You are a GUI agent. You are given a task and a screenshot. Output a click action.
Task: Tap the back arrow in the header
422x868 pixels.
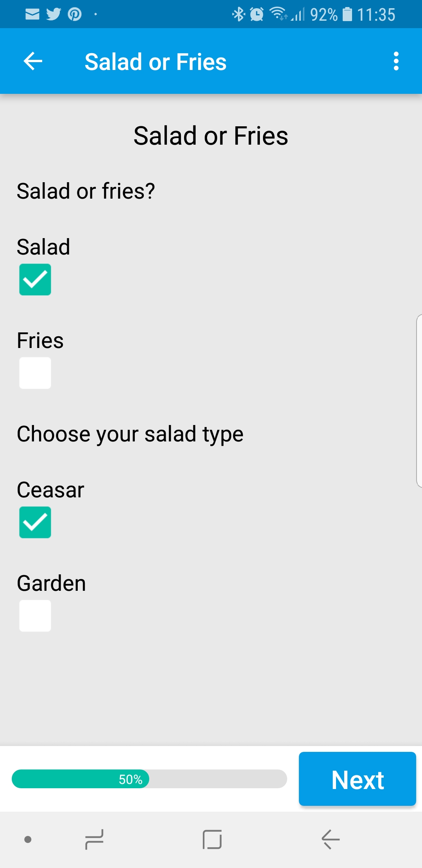coord(33,61)
